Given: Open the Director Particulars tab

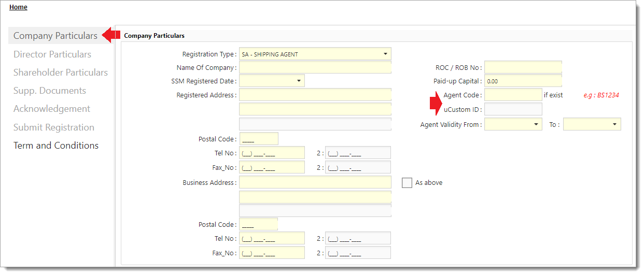Looking at the screenshot, I should (x=52, y=54).
